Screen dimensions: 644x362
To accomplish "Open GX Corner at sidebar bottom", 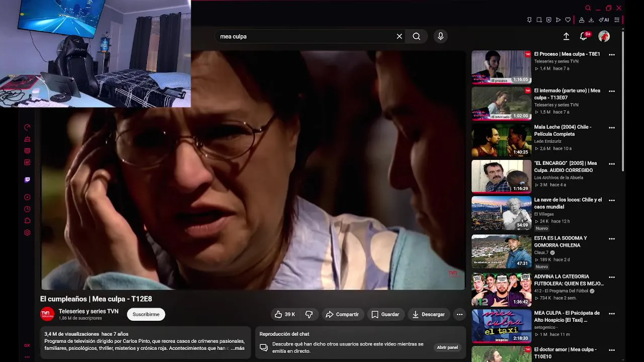I will (x=27, y=345).
